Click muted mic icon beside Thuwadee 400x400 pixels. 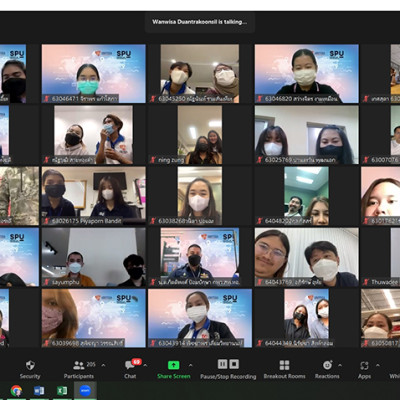(366, 282)
